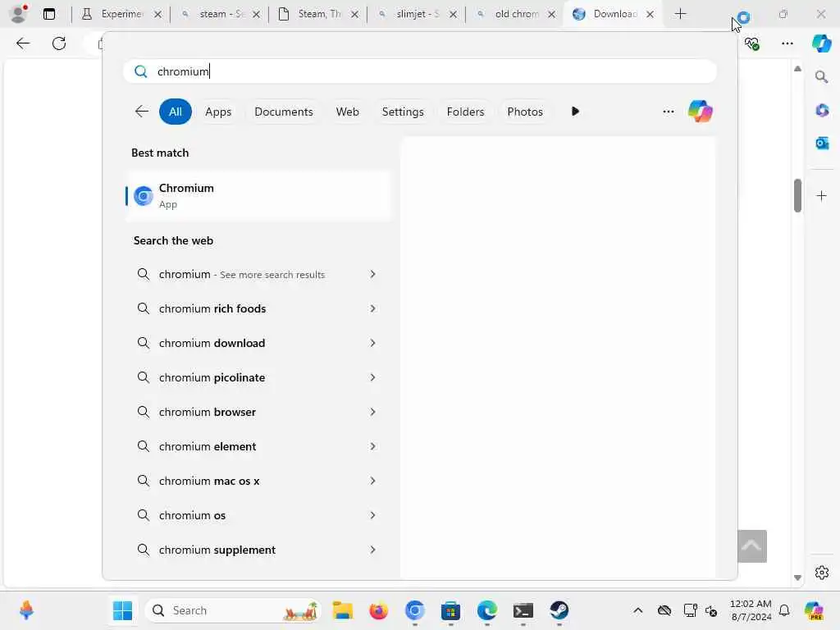
Task: Search web for chromium element
Action: click(258, 446)
